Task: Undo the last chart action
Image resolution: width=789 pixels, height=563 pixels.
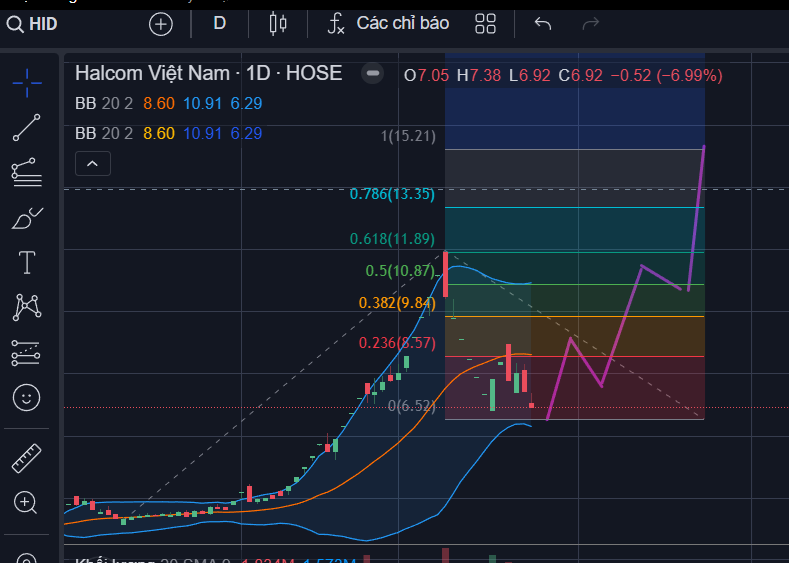Action: pos(543,23)
